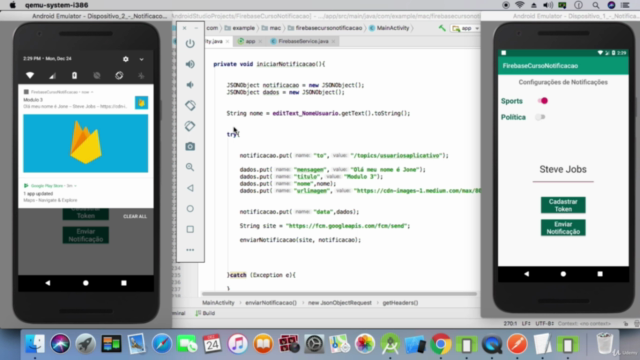This screenshot has height=360, width=640.
Task: Open the emulator extended controls (three dots)
Action: 190,250
